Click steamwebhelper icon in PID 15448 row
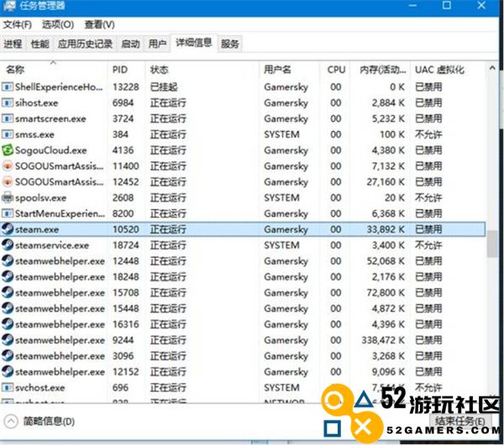Image resolution: width=504 pixels, height=445 pixels. pyautogui.click(x=8, y=308)
